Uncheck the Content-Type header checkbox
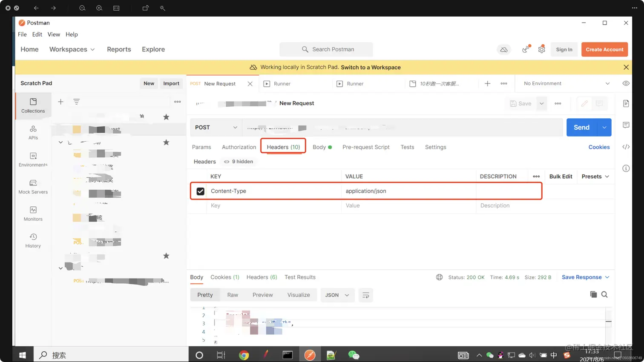The image size is (644, 362). point(200,191)
